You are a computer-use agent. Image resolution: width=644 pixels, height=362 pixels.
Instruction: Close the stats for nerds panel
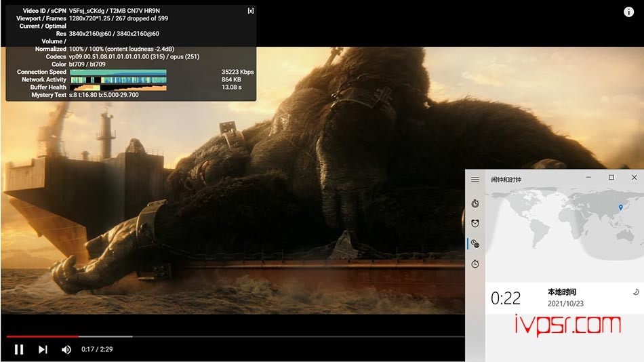pos(251,11)
